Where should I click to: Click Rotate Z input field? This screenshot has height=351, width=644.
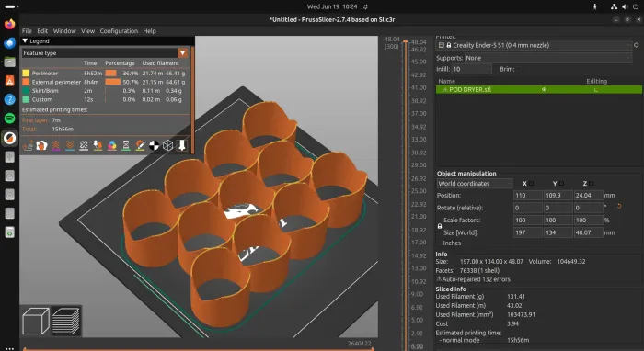(588, 208)
